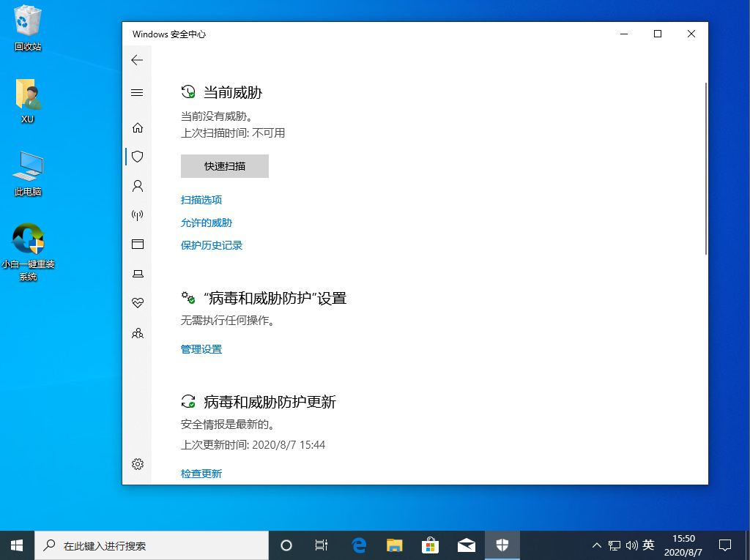
Task: Click the Windows Defender shield on taskbar
Action: click(502, 545)
